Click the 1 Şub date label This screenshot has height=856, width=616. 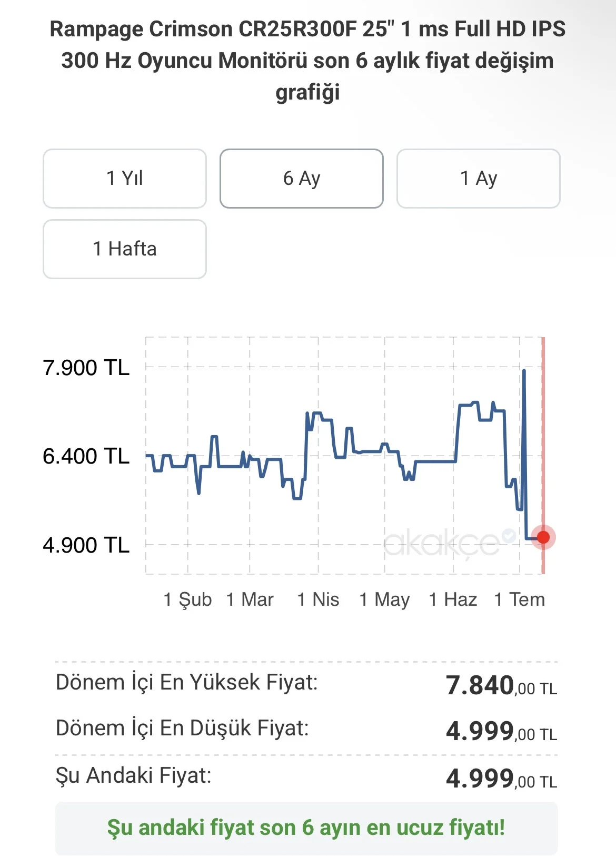click(187, 600)
